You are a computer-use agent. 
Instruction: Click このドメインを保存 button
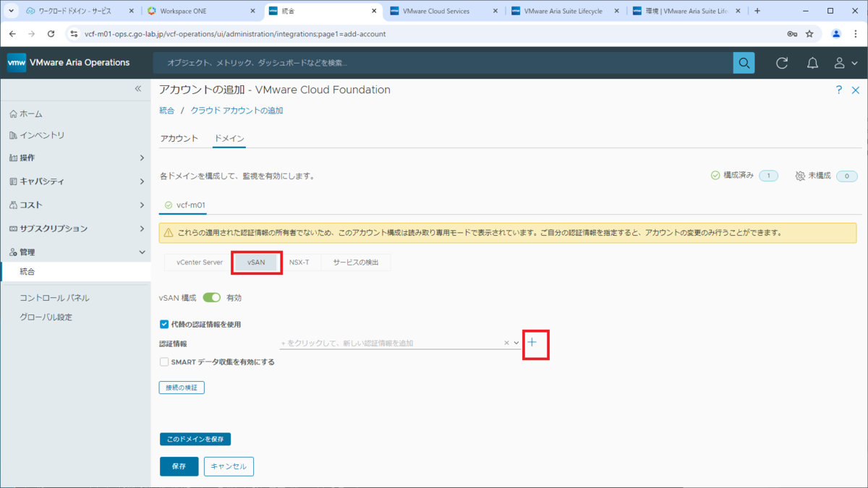click(x=195, y=439)
